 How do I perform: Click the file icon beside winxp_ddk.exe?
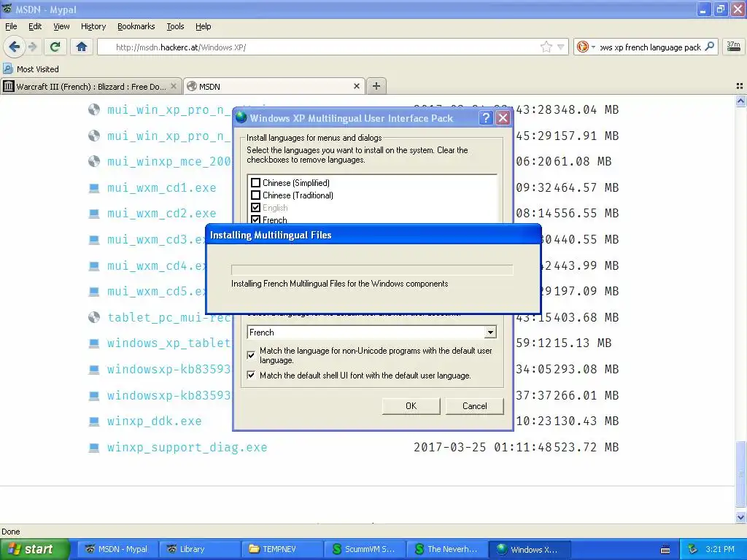coord(94,421)
